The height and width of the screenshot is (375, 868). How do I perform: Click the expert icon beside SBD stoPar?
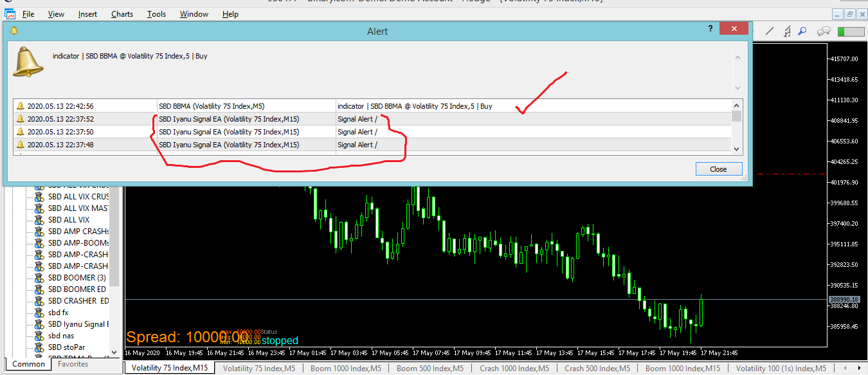click(39, 347)
